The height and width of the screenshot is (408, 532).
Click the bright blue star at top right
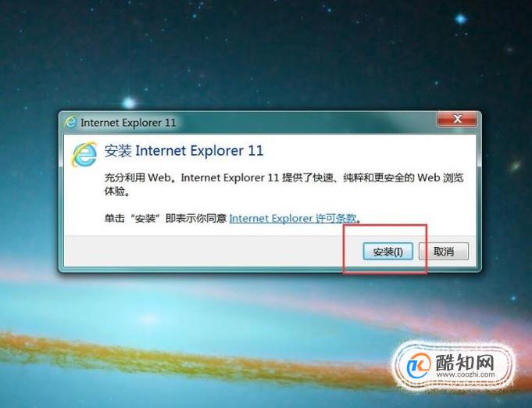(460, 19)
